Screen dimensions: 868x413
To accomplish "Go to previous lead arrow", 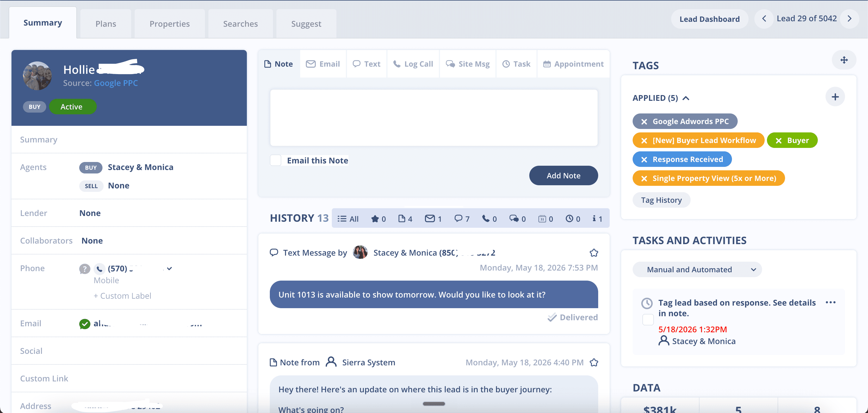I will point(764,19).
